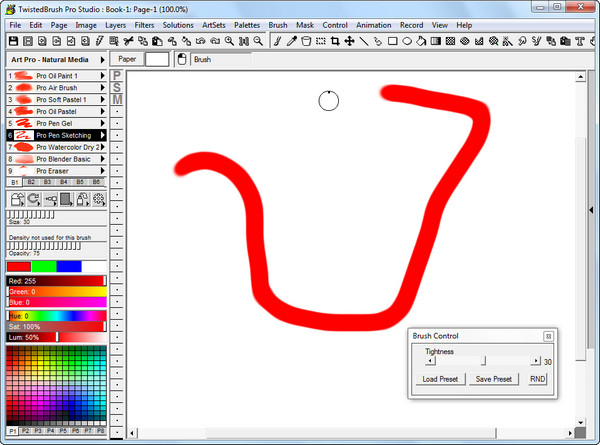Screen dimensions: 600x445
Task: Select the Rectangle shape tool
Action: 393,41
